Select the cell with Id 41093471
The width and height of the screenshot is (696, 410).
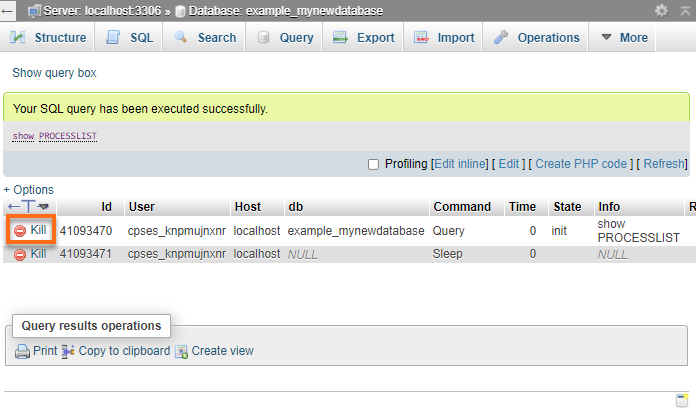click(x=86, y=254)
